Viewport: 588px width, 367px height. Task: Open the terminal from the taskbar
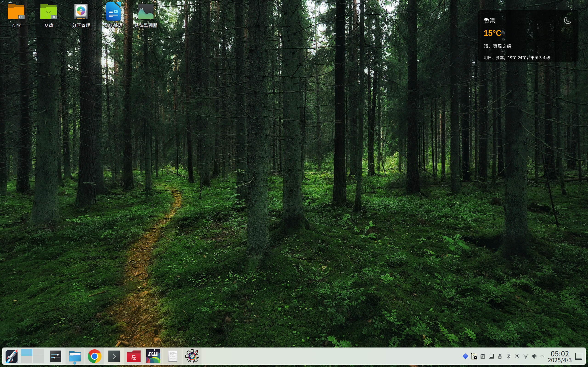[114, 356]
